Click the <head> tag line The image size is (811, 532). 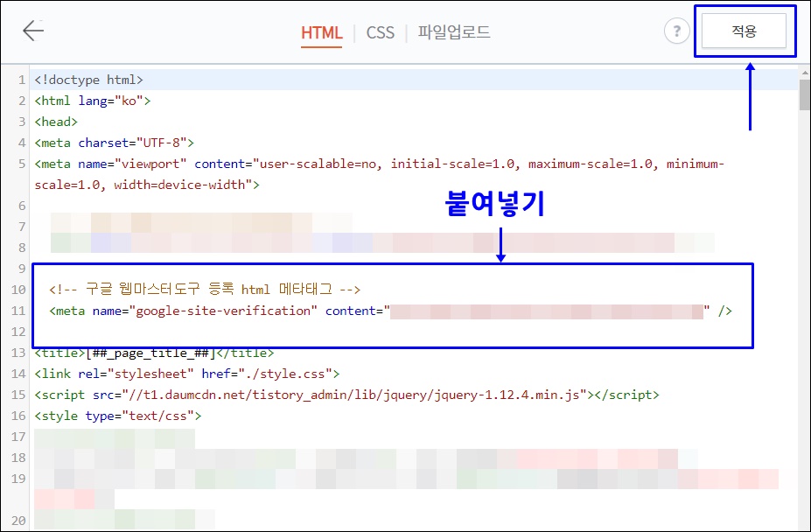tap(56, 122)
